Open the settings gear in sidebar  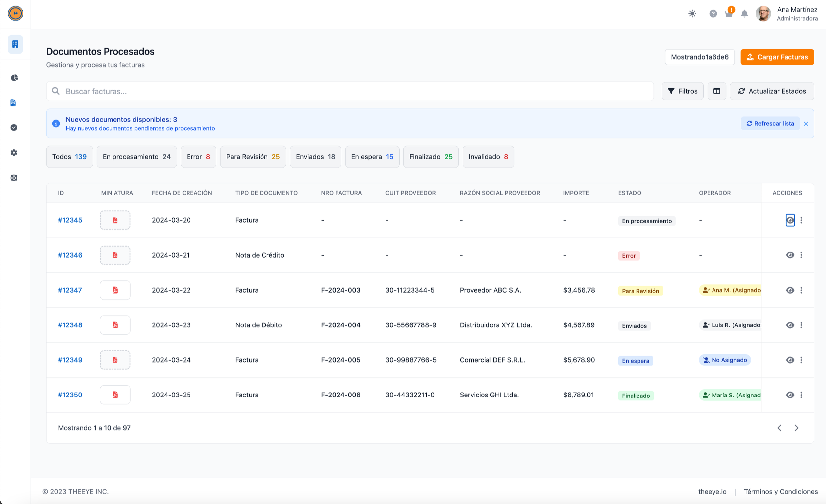point(14,153)
